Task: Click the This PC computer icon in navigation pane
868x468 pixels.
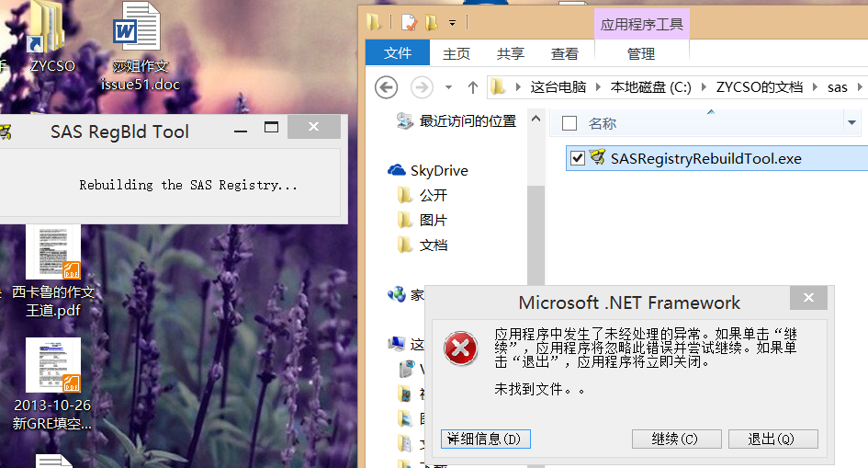Action: pyautogui.click(x=397, y=344)
